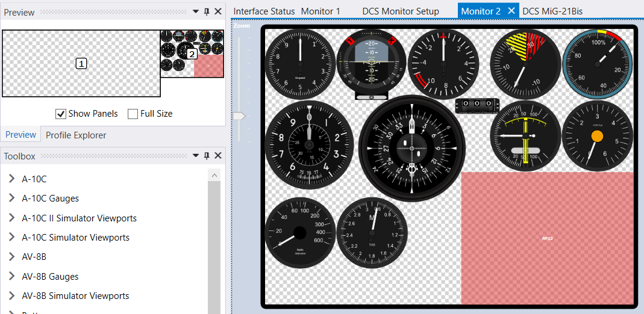The width and height of the screenshot is (644, 314).
Task: Expand the AV-8B toolbox category
Action: [11, 257]
